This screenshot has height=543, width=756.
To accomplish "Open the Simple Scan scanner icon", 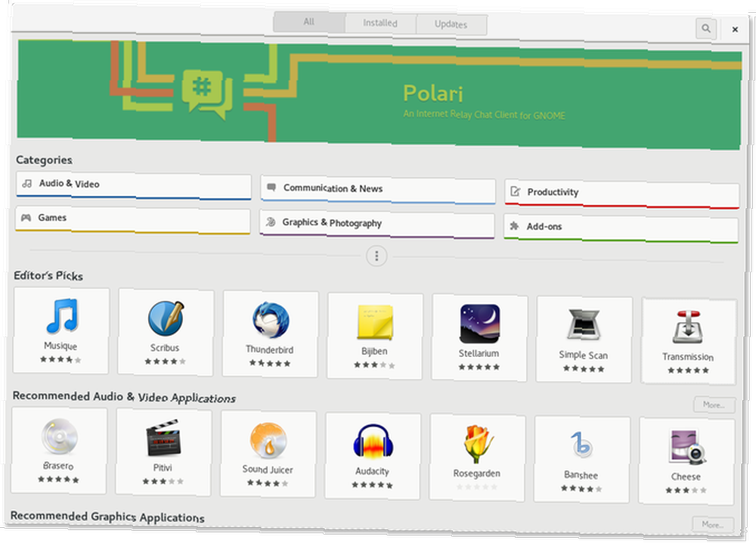I will pos(584,325).
